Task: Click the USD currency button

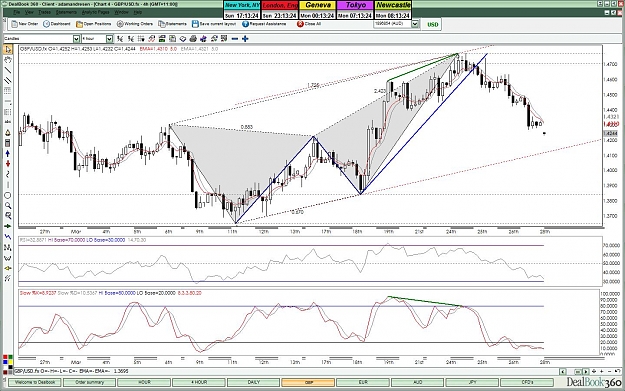Action: 432,24
